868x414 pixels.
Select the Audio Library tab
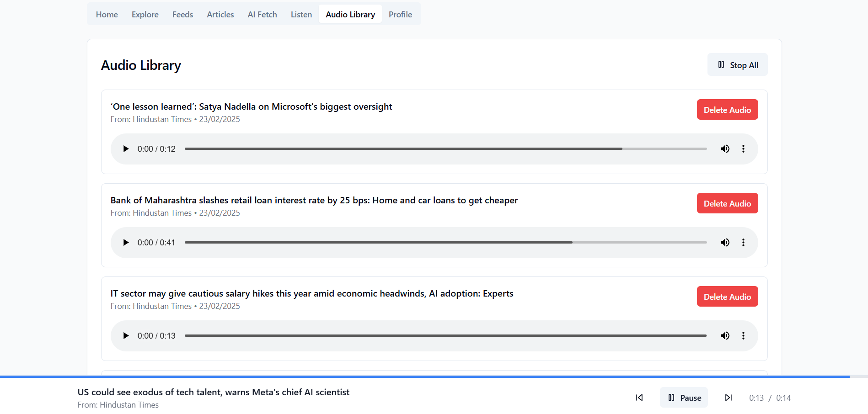pos(350,14)
